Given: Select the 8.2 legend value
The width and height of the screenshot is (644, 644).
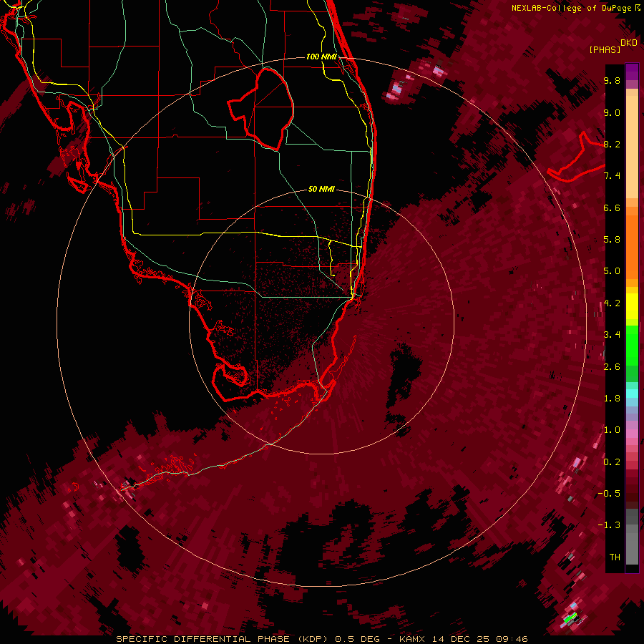Looking at the screenshot, I should [x=612, y=144].
